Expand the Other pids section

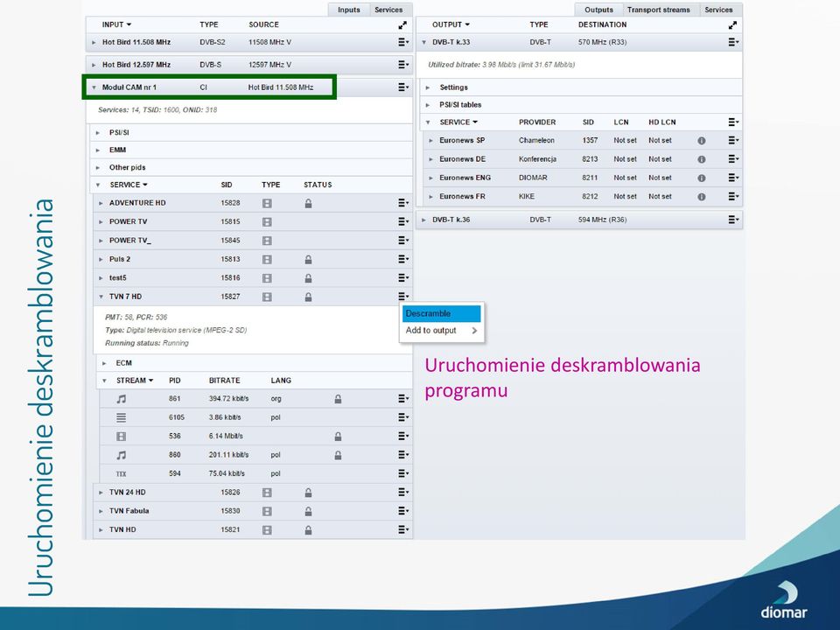[x=97, y=168]
